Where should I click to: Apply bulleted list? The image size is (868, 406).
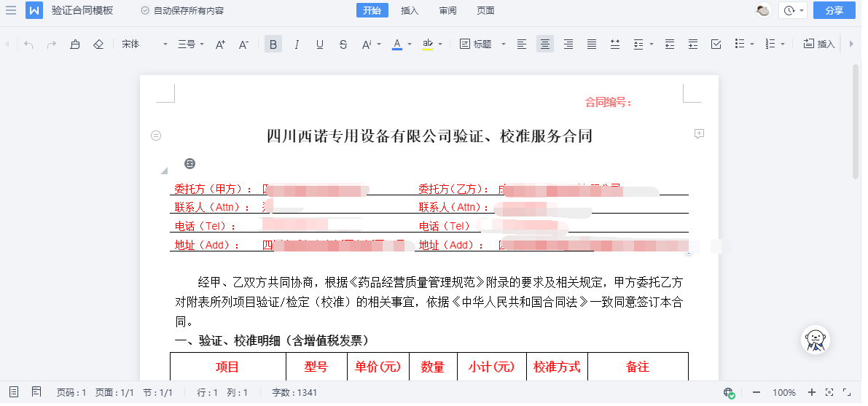click(740, 44)
